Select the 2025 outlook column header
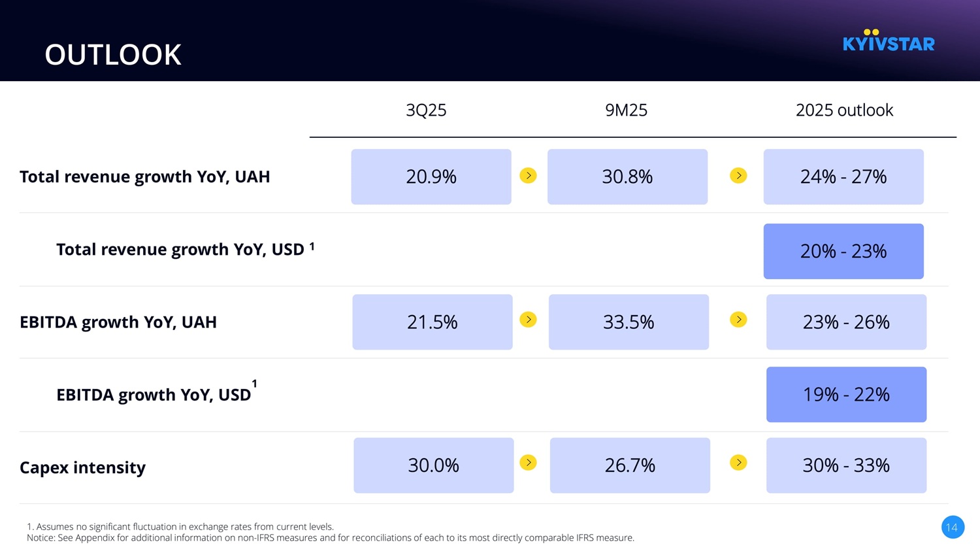 point(844,110)
